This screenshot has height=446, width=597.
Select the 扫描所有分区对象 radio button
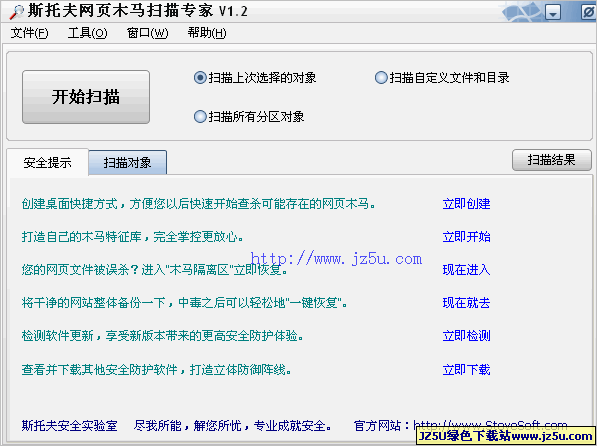[249, 117]
